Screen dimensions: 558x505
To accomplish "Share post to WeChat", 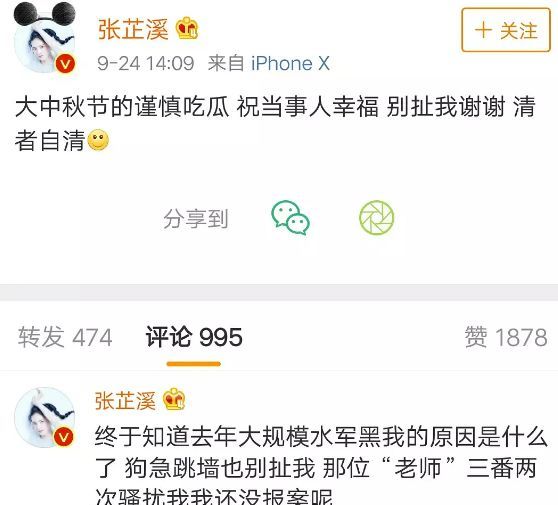I will pos(290,218).
